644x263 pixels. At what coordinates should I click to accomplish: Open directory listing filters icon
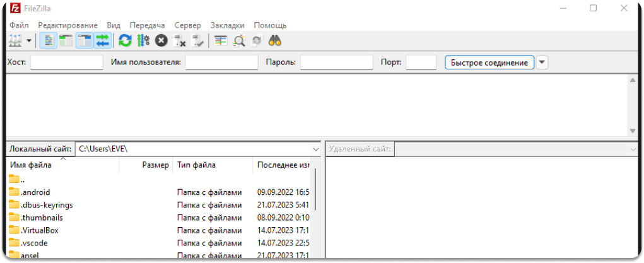pyautogui.click(x=220, y=41)
